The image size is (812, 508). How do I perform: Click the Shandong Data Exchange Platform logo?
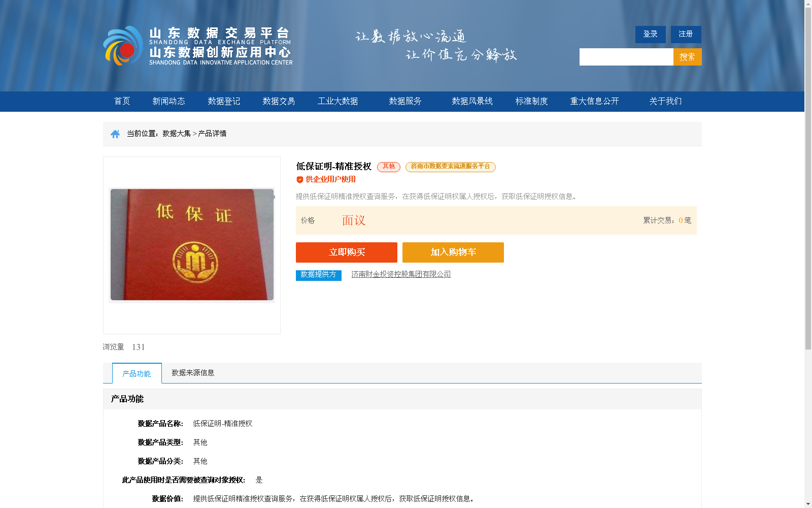click(x=198, y=46)
